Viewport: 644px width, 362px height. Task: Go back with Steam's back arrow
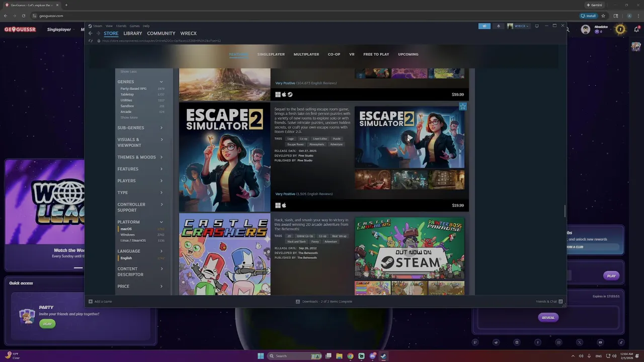point(91,33)
